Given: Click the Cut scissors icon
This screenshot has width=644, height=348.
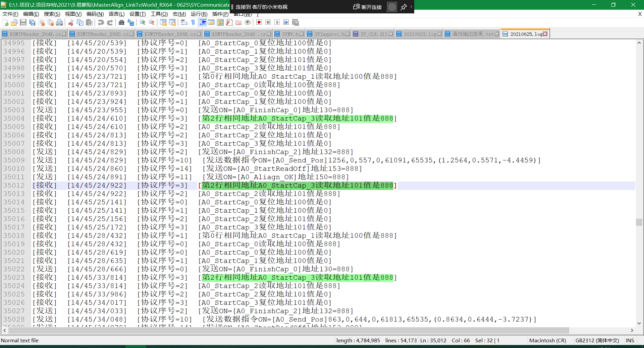Looking at the screenshot, I should click(x=71, y=22).
